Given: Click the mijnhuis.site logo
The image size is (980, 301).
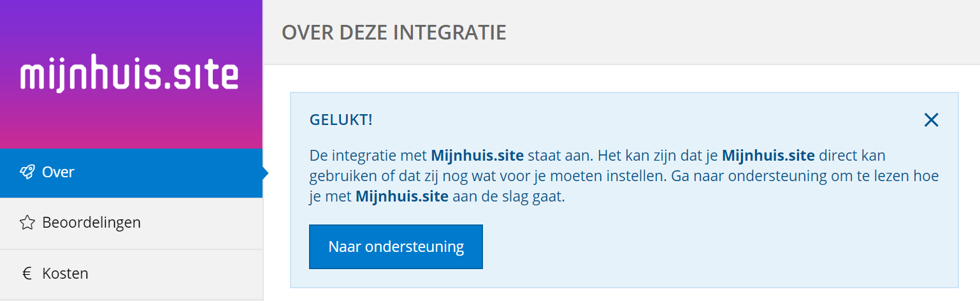Looking at the screenshot, I should (x=130, y=77).
